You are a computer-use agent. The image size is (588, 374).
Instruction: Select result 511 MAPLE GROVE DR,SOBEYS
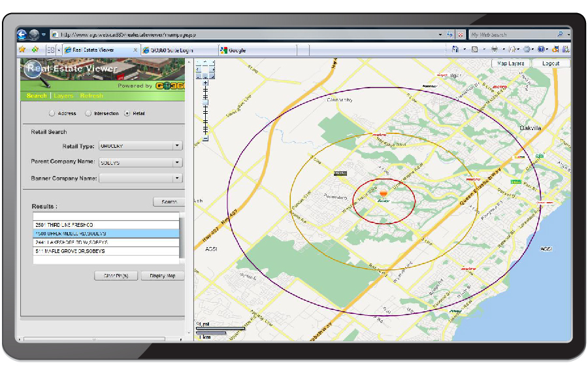[106, 251]
